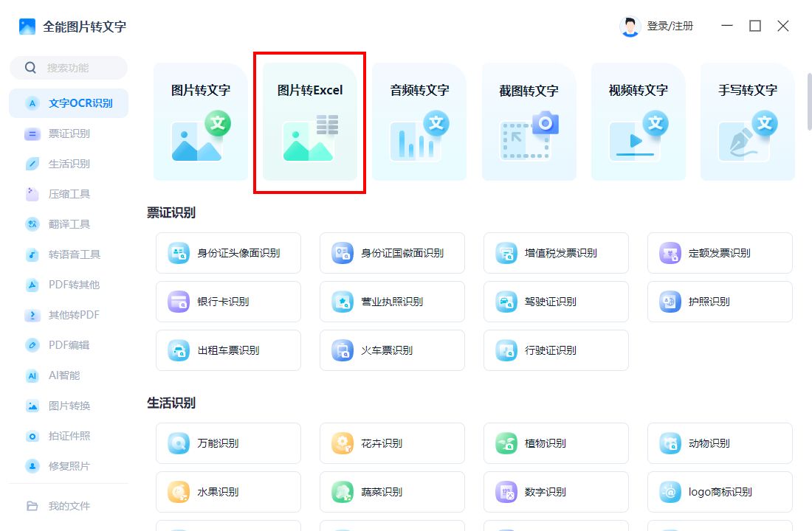This screenshot has height=531, width=812.
Task: Open the 音频转文字 card
Action: 419,122
